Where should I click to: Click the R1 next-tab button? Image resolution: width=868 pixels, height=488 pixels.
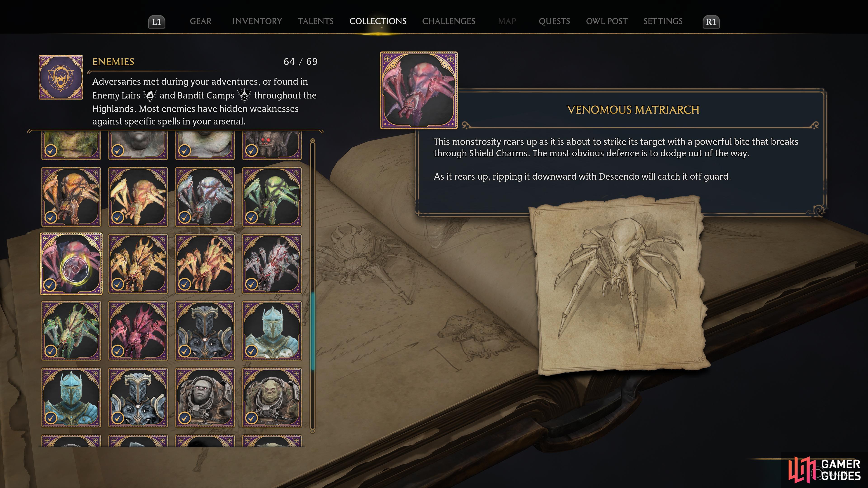click(x=711, y=22)
